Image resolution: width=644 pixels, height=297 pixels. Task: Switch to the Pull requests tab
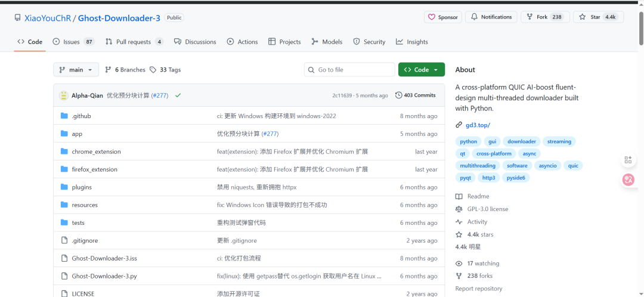[134, 42]
